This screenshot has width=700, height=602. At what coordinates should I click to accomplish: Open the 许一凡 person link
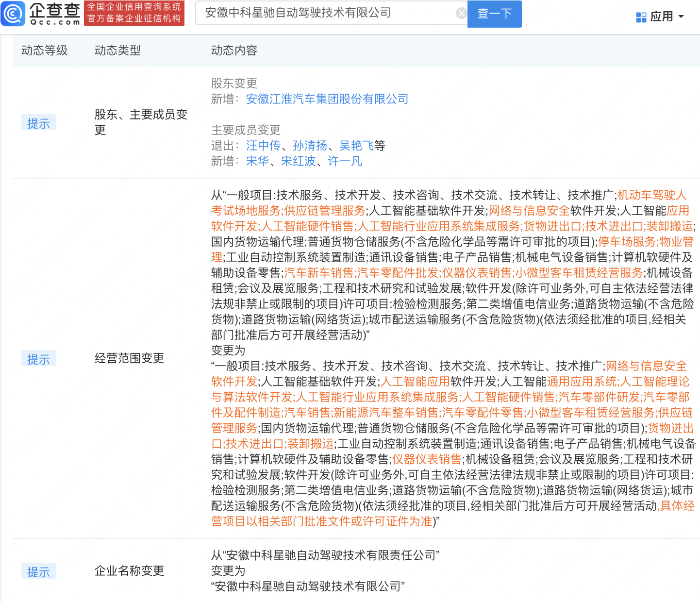(x=345, y=161)
